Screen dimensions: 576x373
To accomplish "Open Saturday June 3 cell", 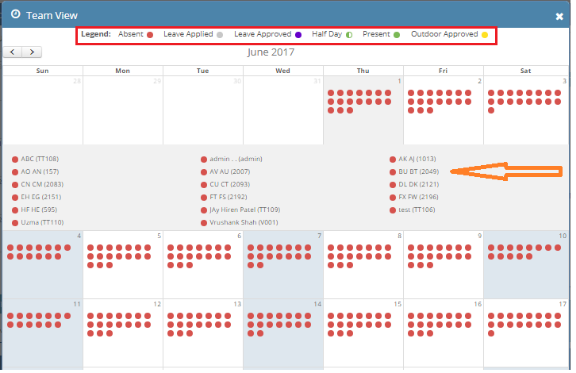I will (x=526, y=110).
